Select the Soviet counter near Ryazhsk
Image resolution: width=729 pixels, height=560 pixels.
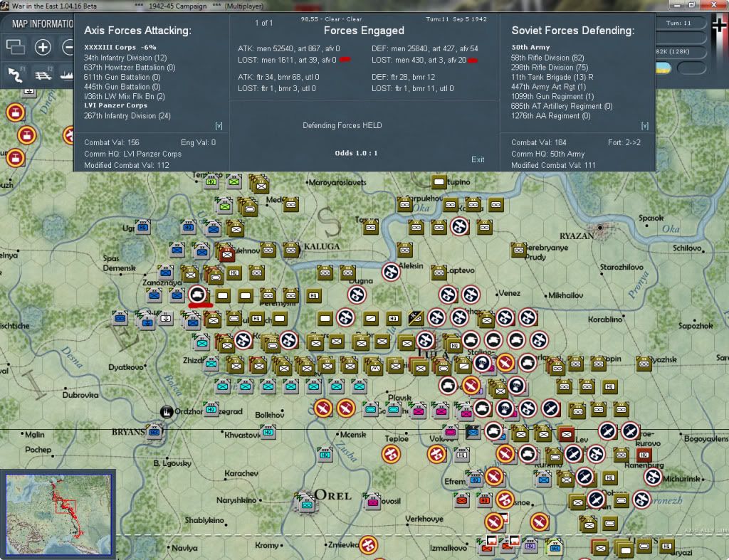(644, 364)
